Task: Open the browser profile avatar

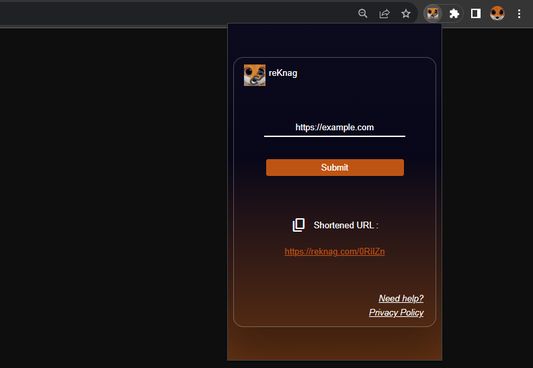Action: click(497, 14)
